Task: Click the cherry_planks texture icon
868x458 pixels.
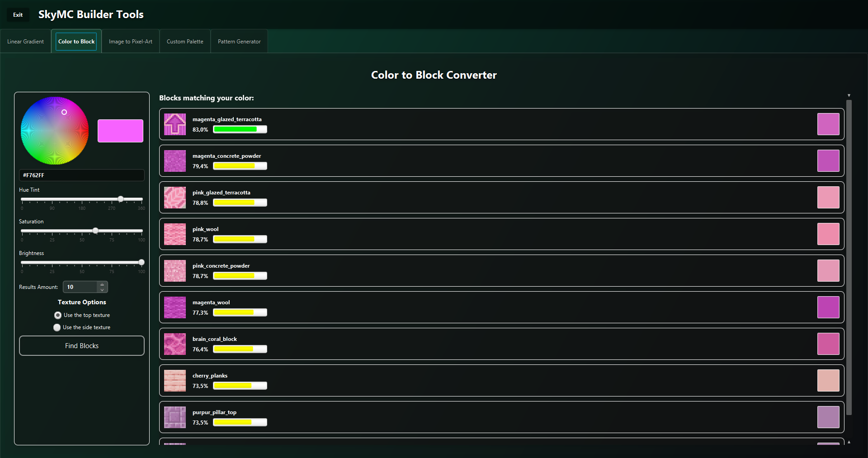Action: pos(175,381)
